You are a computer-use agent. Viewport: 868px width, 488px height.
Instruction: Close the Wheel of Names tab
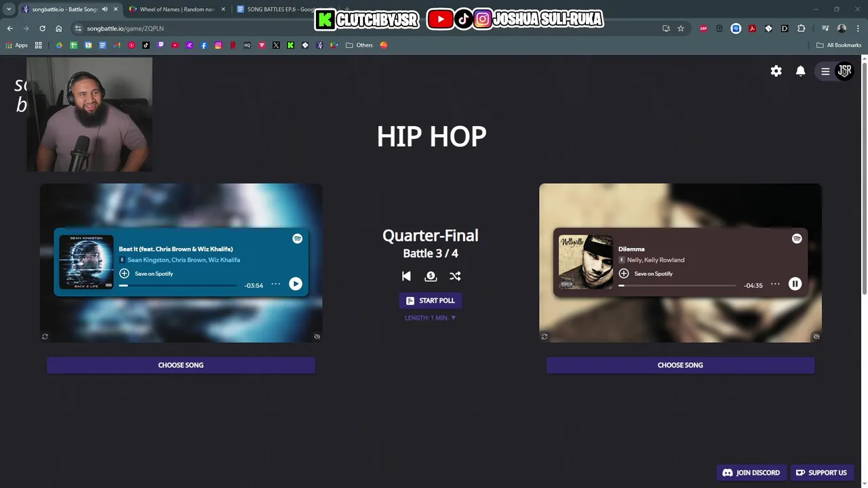coord(223,9)
